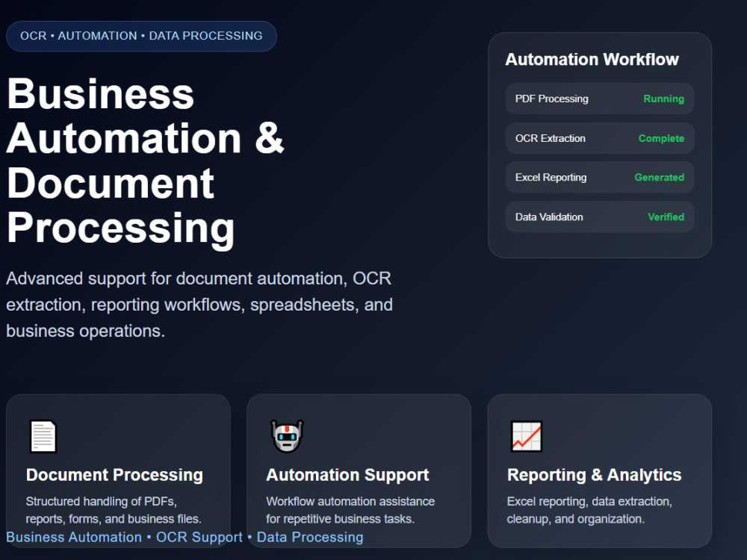This screenshot has width=747, height=560.
Task: Click the 'Advanced support for document automation' paragraph
Action: (x=199, y=305)
